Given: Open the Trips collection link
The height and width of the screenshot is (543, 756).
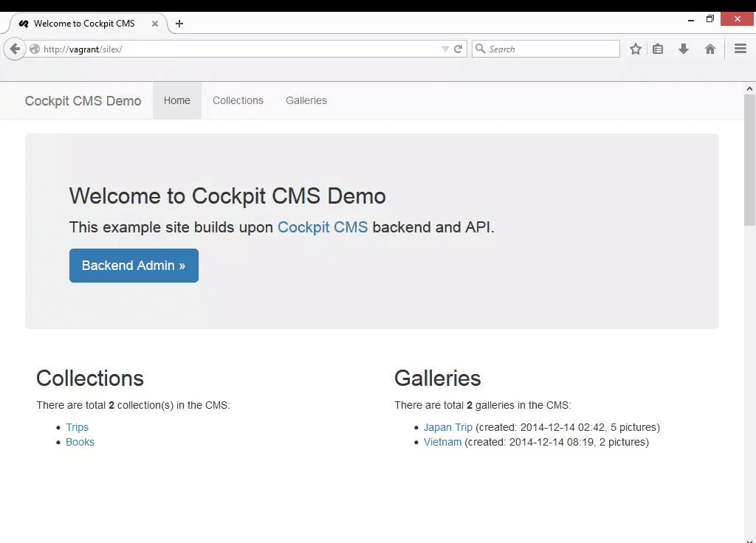Looking at the screenshot, I should [x=77, y=427].
